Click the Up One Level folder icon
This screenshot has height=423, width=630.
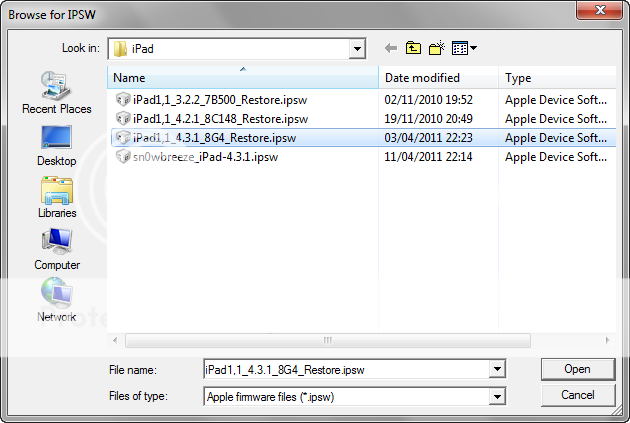(x=413, y=48)
